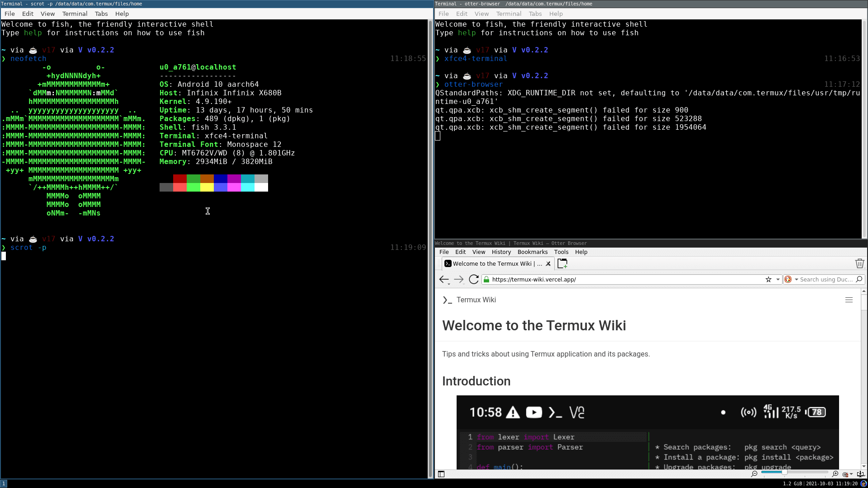Image resolution: width=868 pixels, height=488 pixels.
Task: Zoom in with the plus magnifier
Action: 835,474
